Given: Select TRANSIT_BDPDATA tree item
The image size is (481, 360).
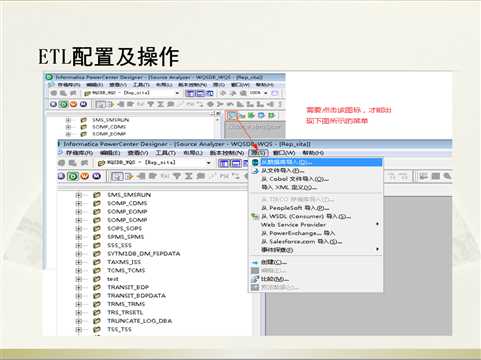Looking at the screenshot, I should tap(136, 295).
